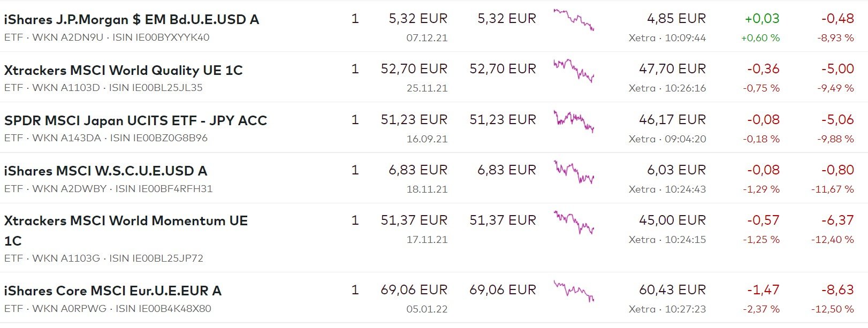Screen dimensions: 868x328
Task: Click the -8,63 total loss figure
Action: pos(837,290)
